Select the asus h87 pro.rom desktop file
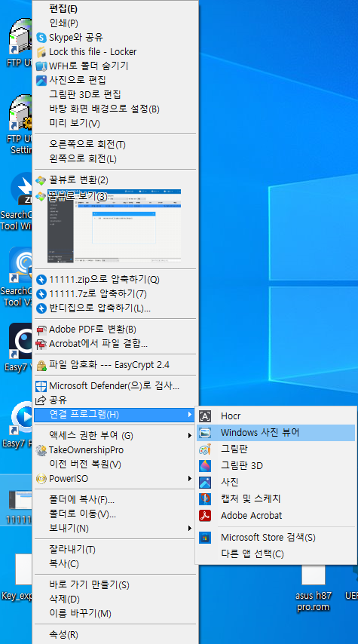The width and height of the screenshot is (358, 644). pos(314,588)
